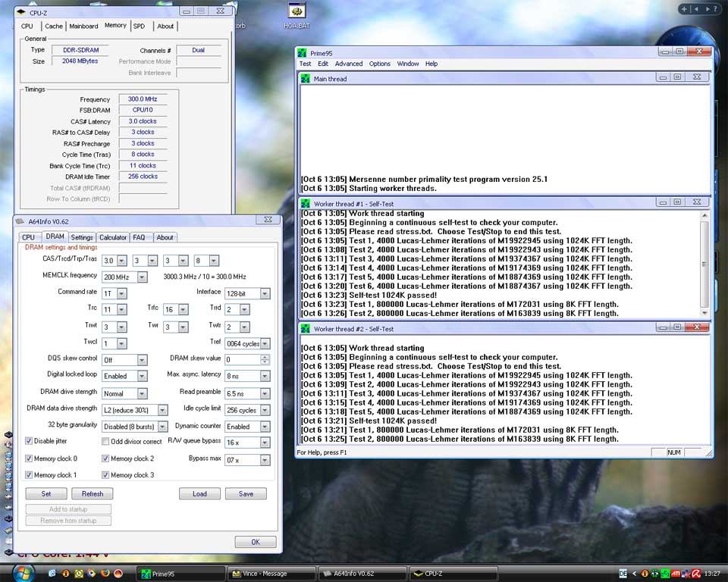This screenshot has height=582, width=728.
Task: Click the sidebar add gadget plus icon
Action: click(684, 9)
